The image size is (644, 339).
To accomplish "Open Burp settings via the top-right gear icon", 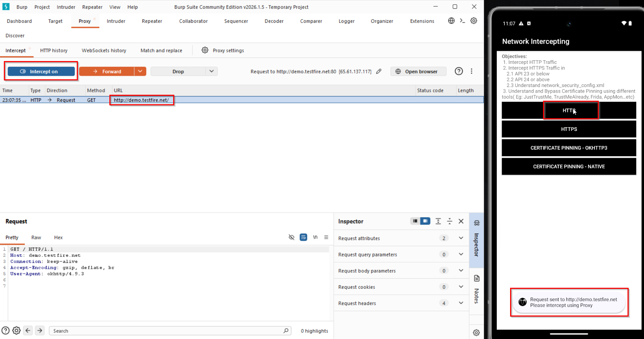I will point(474,21).
